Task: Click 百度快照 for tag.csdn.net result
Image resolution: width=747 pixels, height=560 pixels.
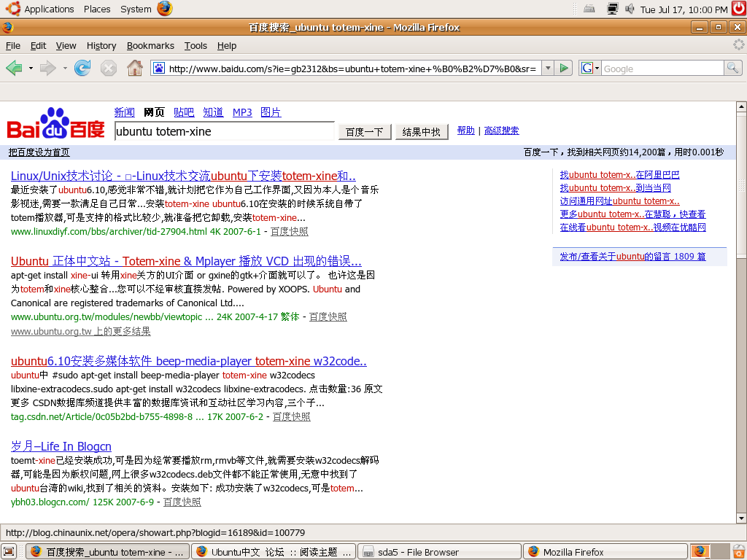Action: pyautogui.click(x=291, y=416)
